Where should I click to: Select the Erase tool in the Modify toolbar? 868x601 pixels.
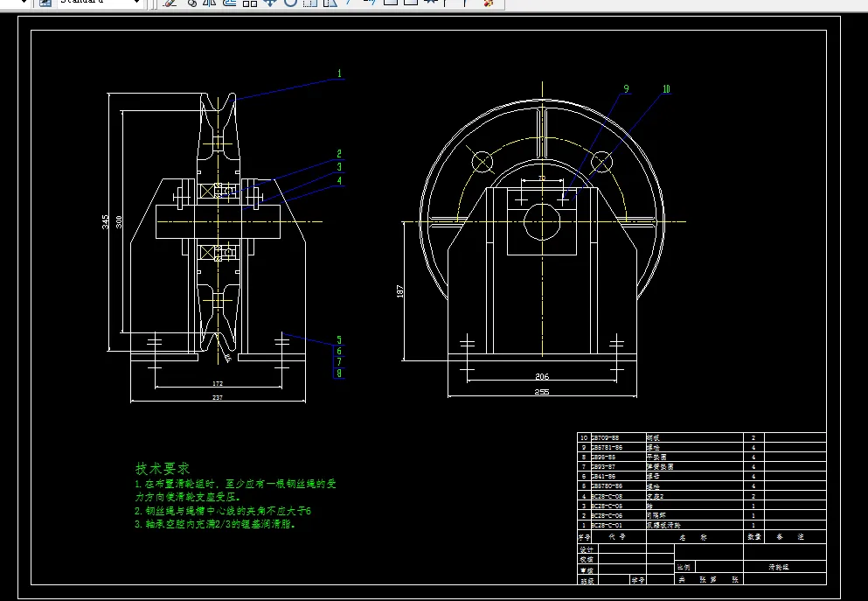point(170,3)
